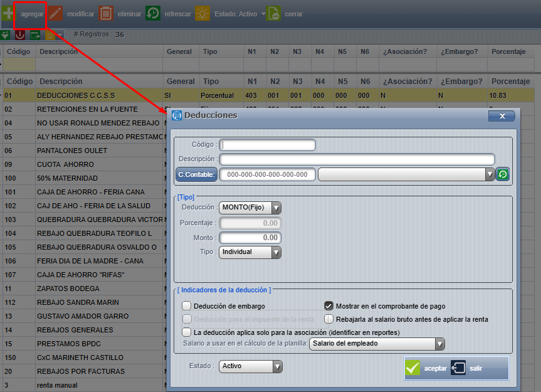Screen dimensions: 541x392
Task: Click the refrescar toolbar label
Action: [177, 14]
